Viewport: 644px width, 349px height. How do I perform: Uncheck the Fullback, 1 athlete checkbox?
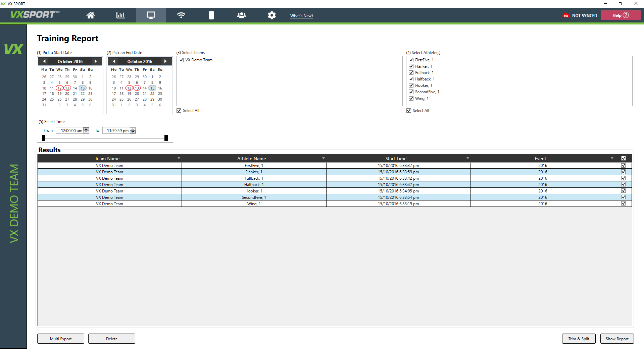click(411, 73)
